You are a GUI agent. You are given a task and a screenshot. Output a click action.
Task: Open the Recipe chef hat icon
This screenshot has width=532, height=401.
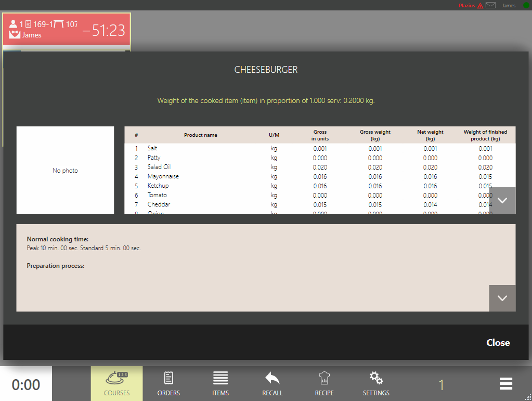[324, 379]
